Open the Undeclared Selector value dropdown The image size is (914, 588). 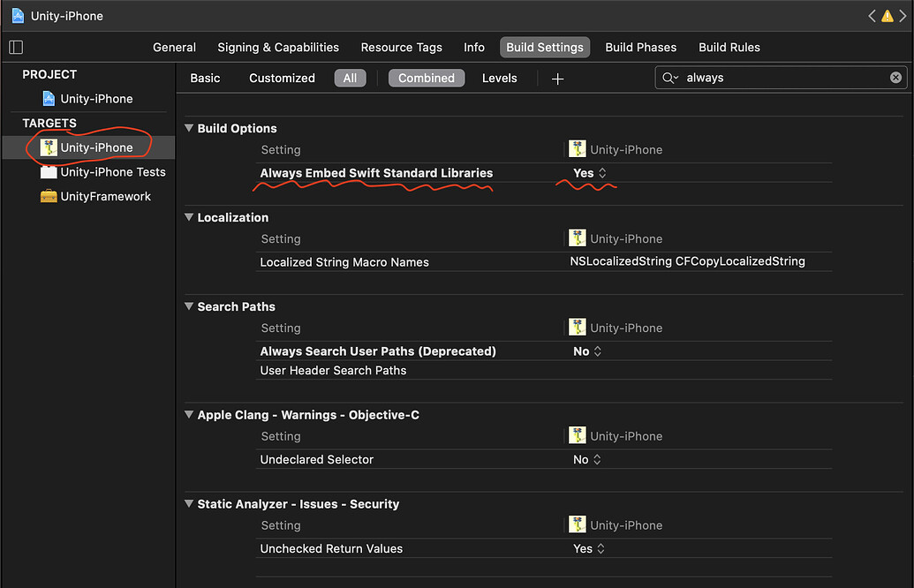595,459
